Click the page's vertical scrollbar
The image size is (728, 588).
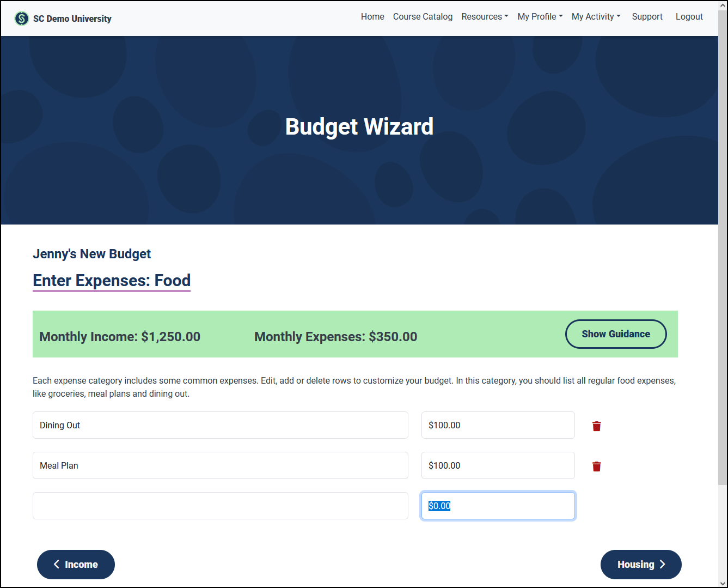click(723, 272)
